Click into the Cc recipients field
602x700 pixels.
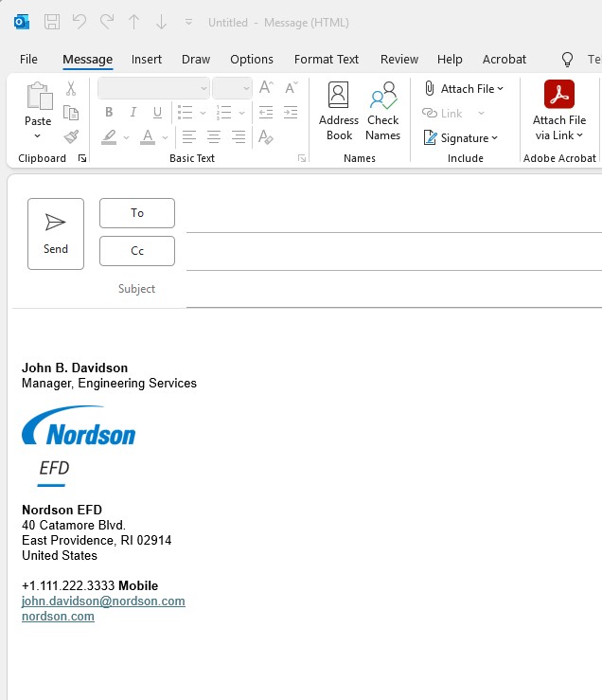tap(394, 252)
